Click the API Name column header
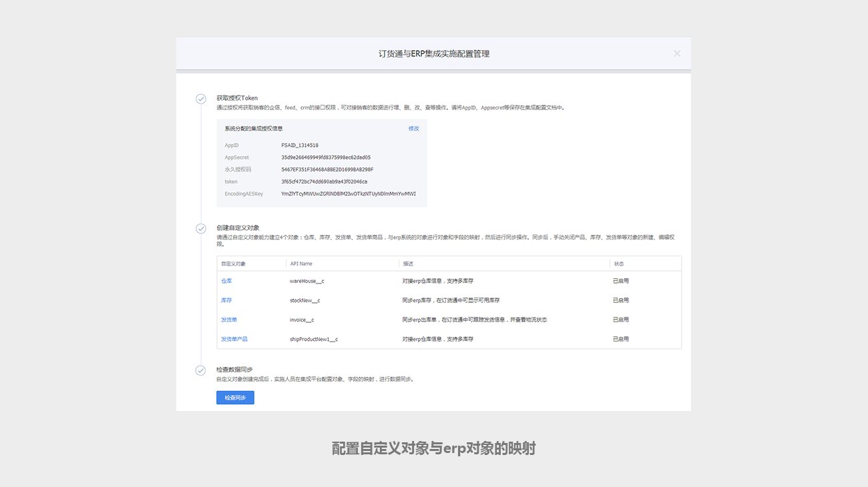Image resolution: width=868 pixels, height=487 pixels. coord(301,264)
